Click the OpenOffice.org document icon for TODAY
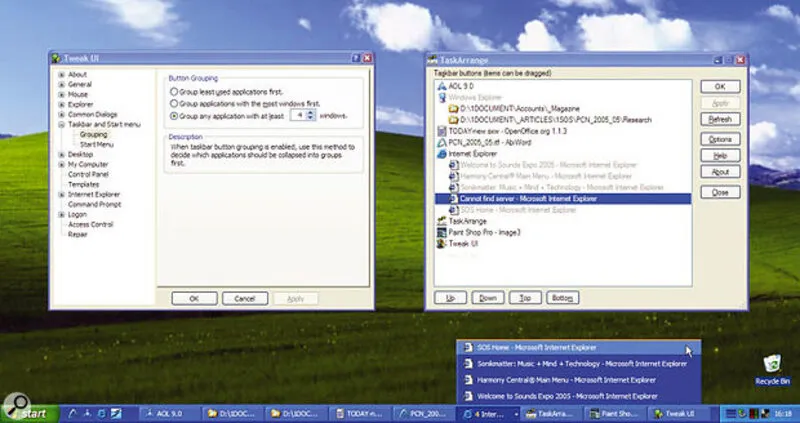This screenshot has width=800, height=423. click(x=442, y=131)
